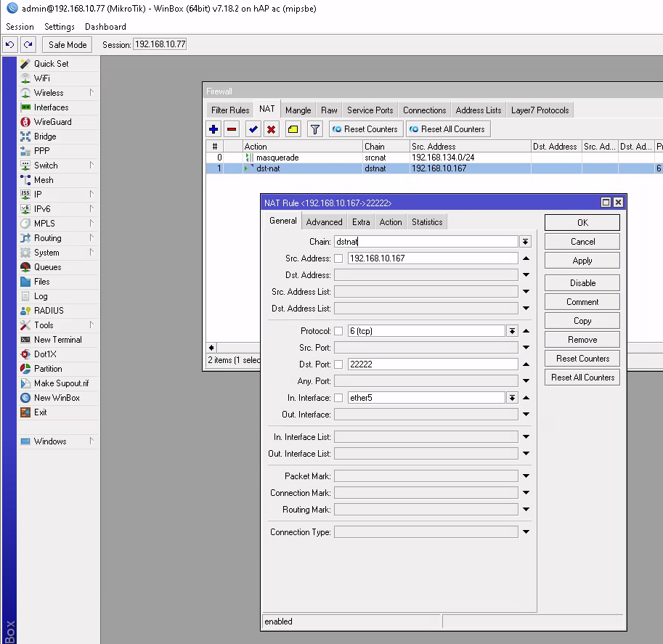Switch to the Statistics tab
663x644 pixels.
427,222
